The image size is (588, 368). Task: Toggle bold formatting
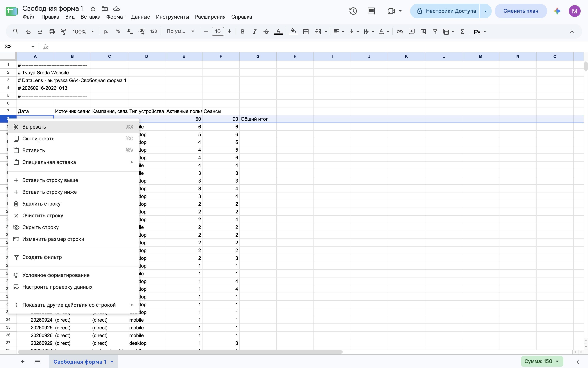tap(243, 32)
